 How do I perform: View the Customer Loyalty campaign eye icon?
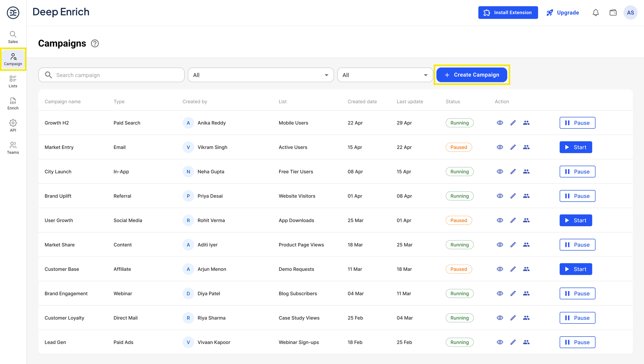(500, 318)
